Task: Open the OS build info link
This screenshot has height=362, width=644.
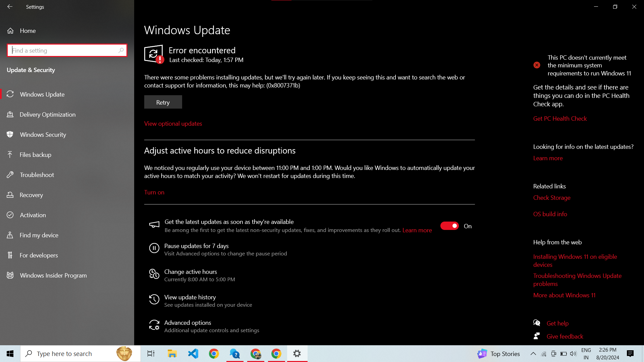Action: 550,214
